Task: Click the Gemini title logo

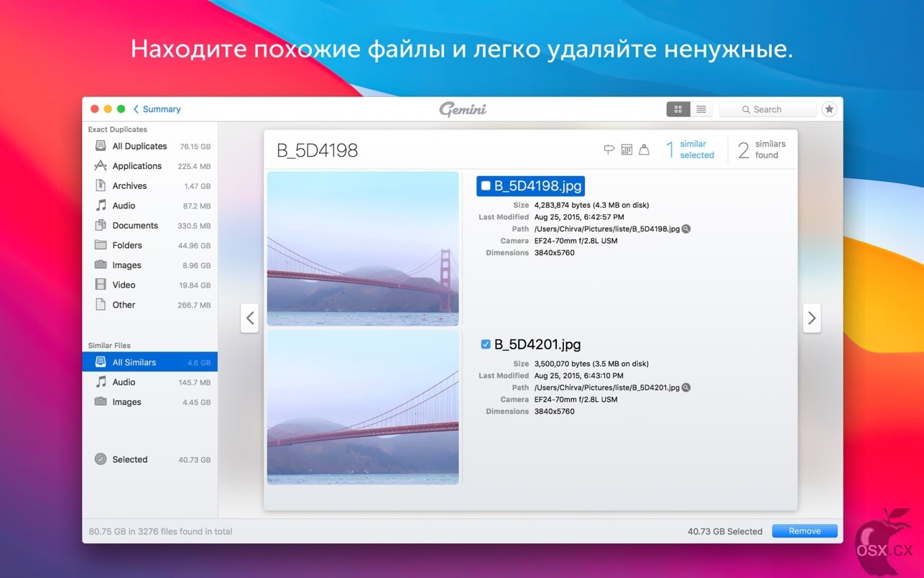Action: pyautogui.click(x=463, y=109)
